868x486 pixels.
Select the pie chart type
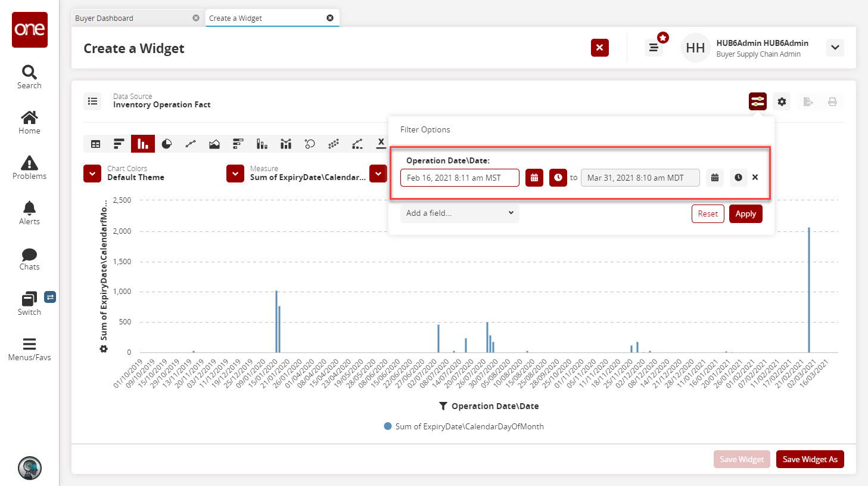click(x=167, y=144)
